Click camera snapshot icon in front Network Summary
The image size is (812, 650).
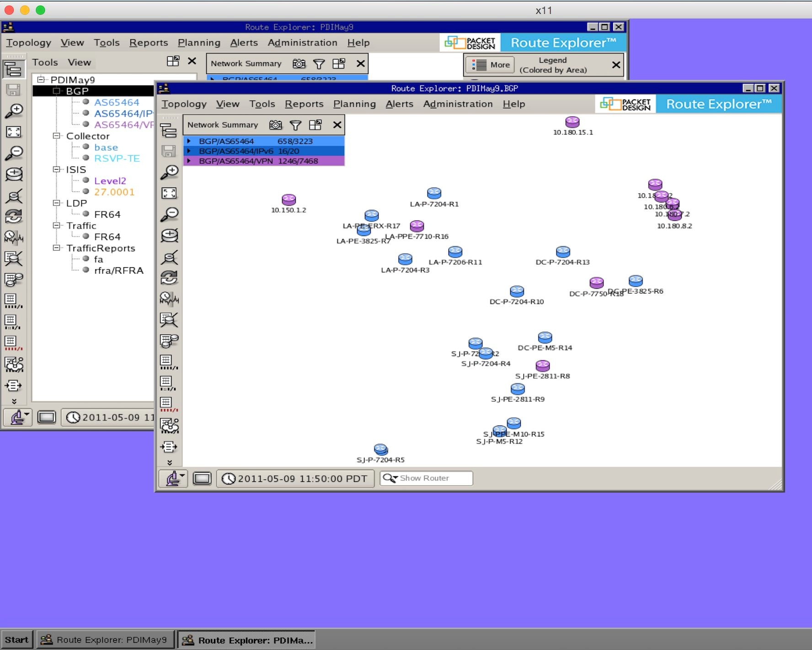(x=276, y=125)
